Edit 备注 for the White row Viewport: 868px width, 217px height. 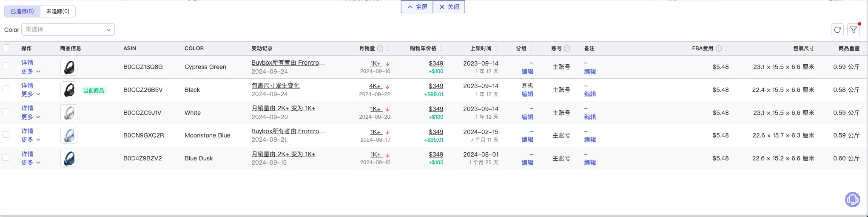(590, 117)
